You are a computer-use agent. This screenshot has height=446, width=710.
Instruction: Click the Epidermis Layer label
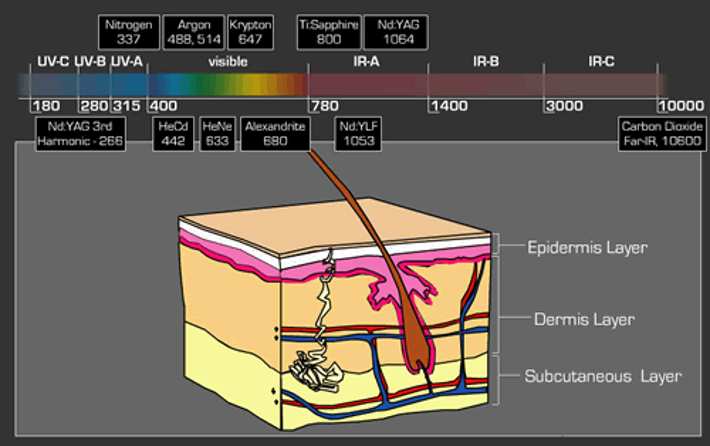587,248
